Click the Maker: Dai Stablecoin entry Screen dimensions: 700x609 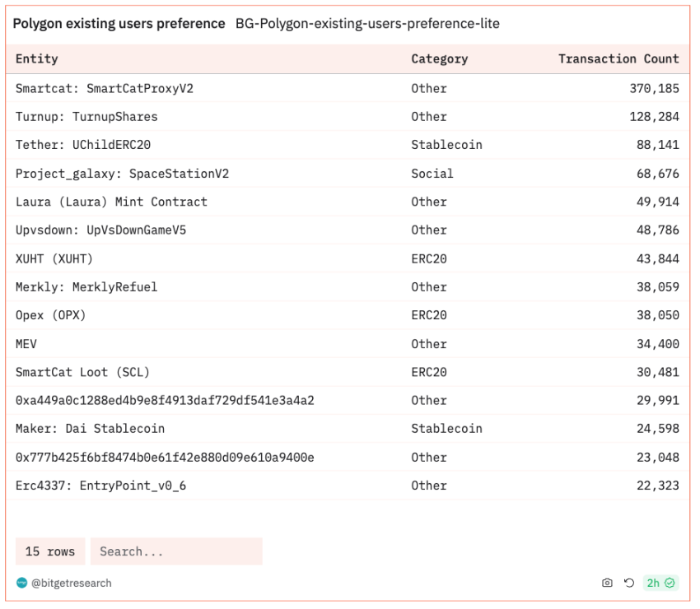point(91,429)
